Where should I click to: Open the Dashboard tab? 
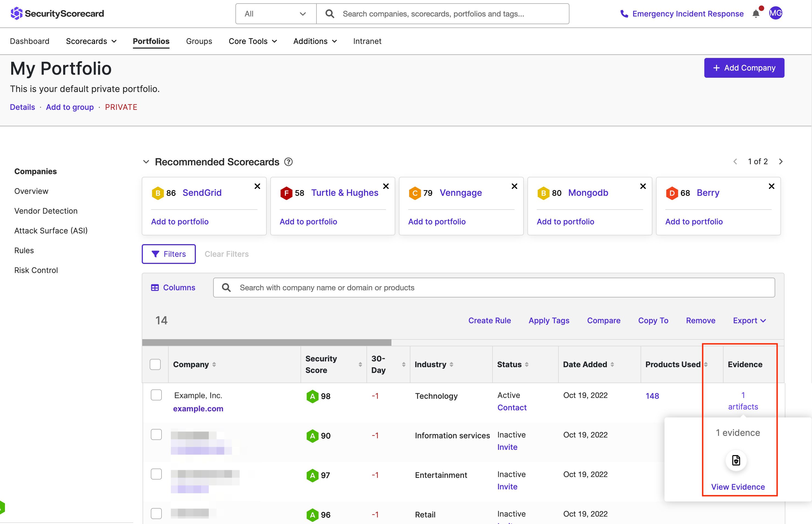click(x=30, y=41)
